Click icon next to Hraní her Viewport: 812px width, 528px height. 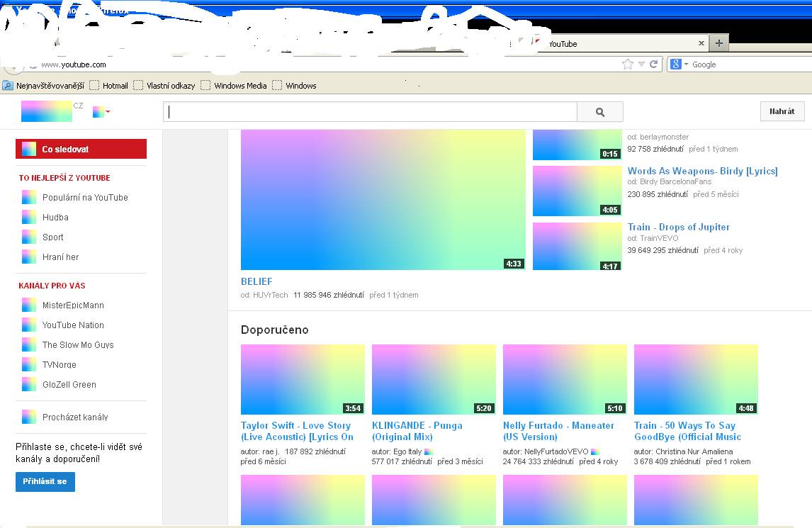29,257
